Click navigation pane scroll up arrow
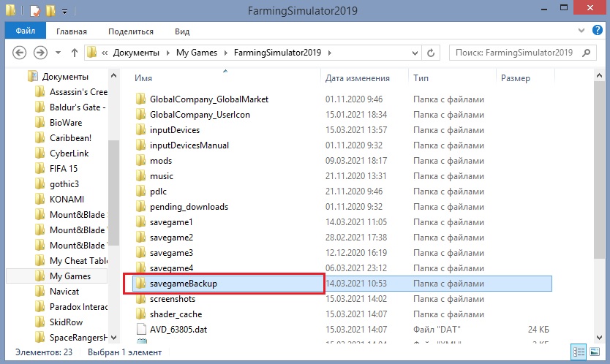 (x=113, y=76)
